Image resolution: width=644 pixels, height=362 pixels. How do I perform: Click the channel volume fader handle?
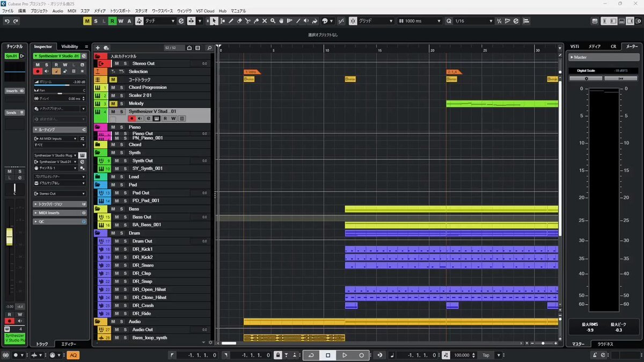click(9, 237)
